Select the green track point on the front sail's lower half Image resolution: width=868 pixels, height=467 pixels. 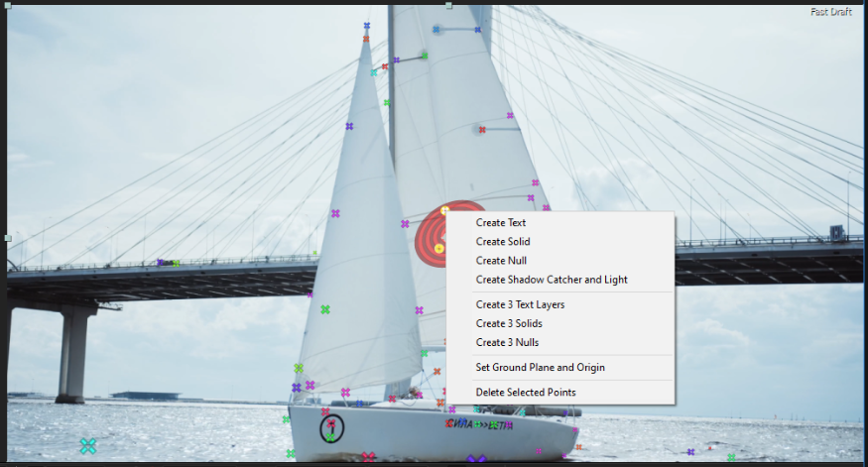coord(324,309)
